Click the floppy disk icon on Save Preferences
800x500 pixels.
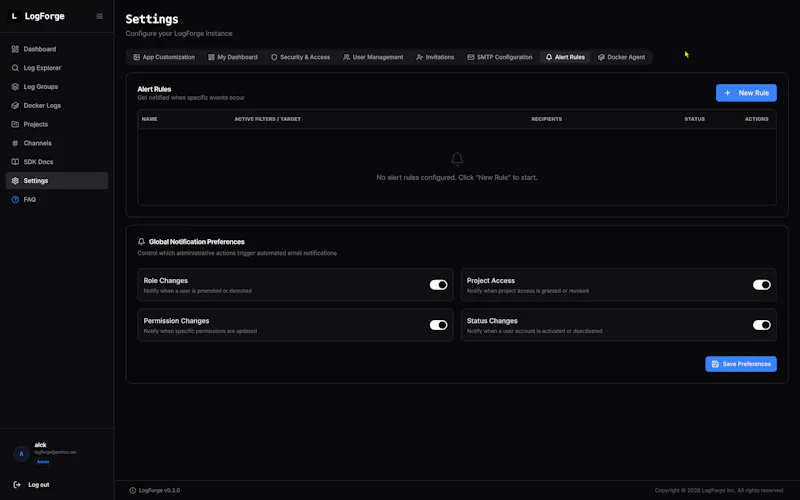(715, 364)
